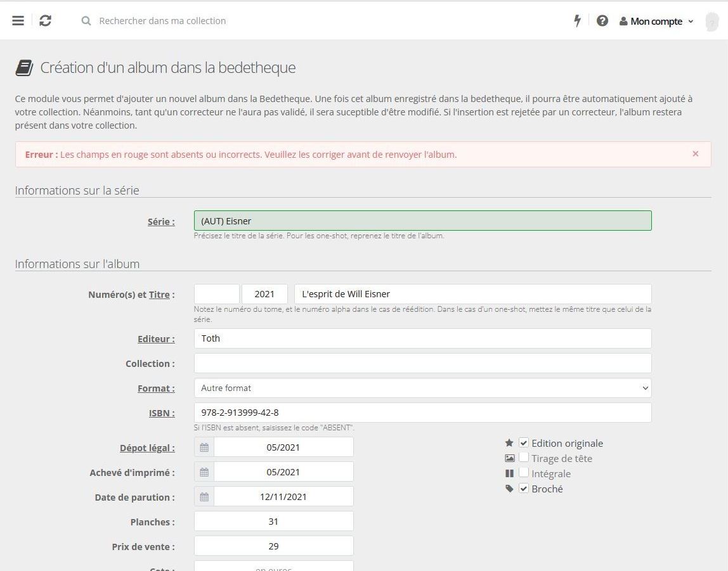Expand the Format dropdown
The height and width of the screenshot is (571, 728).
tap(422, 388)
